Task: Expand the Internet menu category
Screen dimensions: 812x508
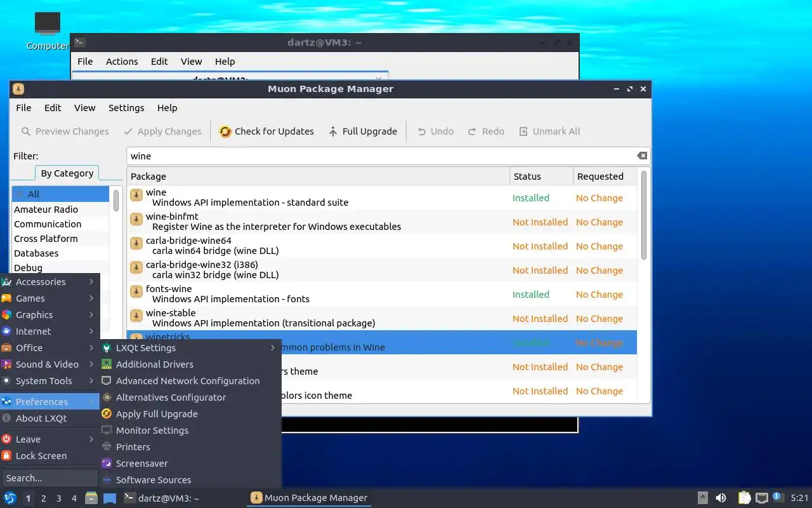Action: tap(49, 331)
